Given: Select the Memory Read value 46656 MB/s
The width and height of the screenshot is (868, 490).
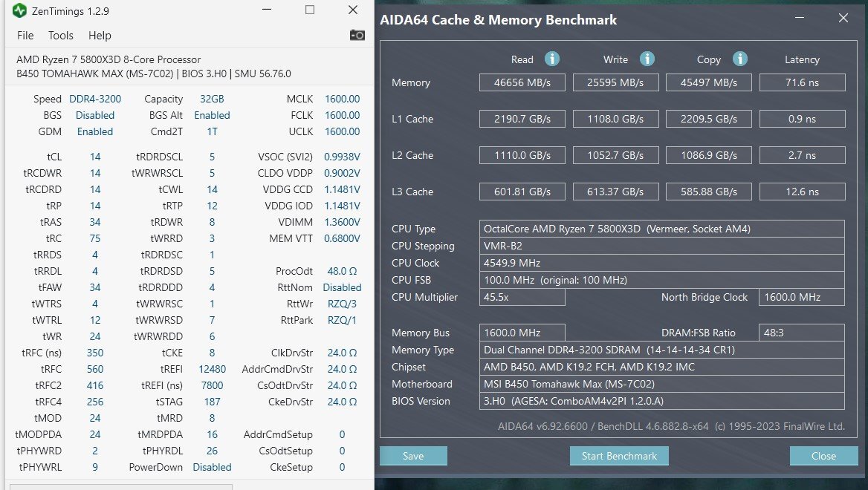Looking at the screenshot, I should [522, 82].
